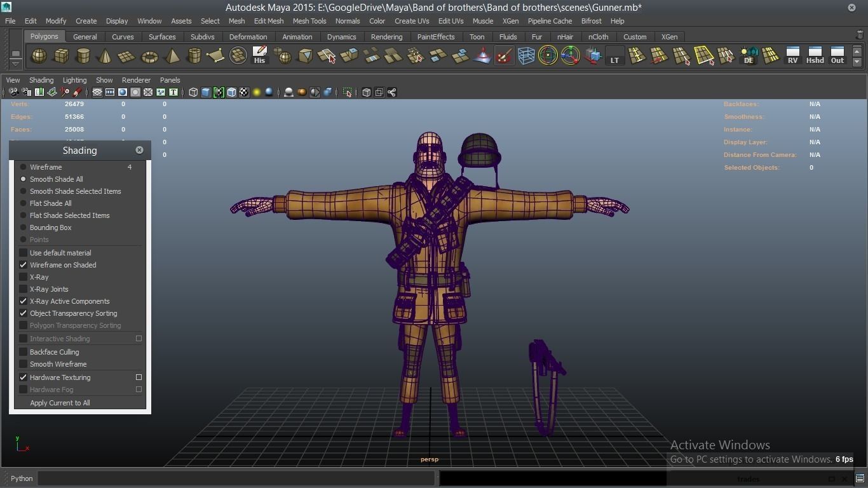Click the share nodes icon in panel toolbar
Image resolution: width=868 pixels, height=488 pixels.
(392, 93)
